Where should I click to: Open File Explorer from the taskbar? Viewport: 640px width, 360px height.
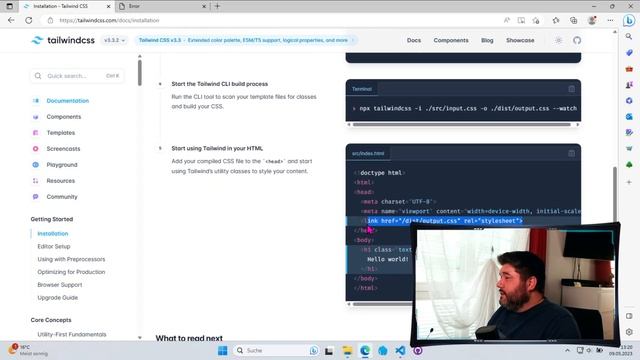(347, 351)
